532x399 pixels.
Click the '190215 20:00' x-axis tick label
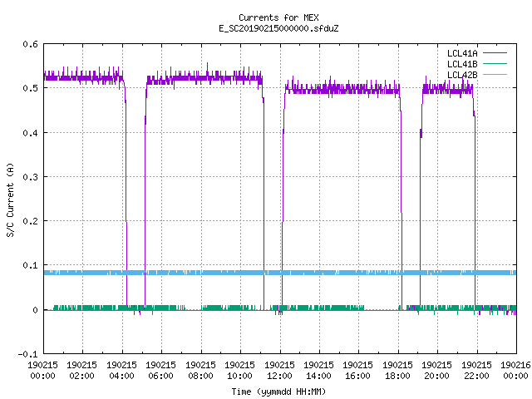436,370
